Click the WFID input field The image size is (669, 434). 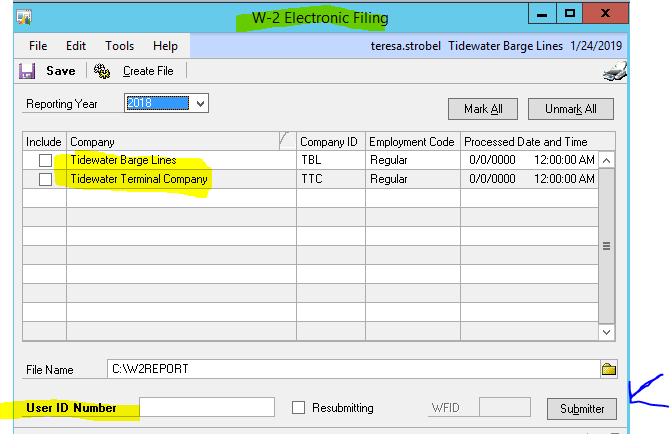(505, 407)
